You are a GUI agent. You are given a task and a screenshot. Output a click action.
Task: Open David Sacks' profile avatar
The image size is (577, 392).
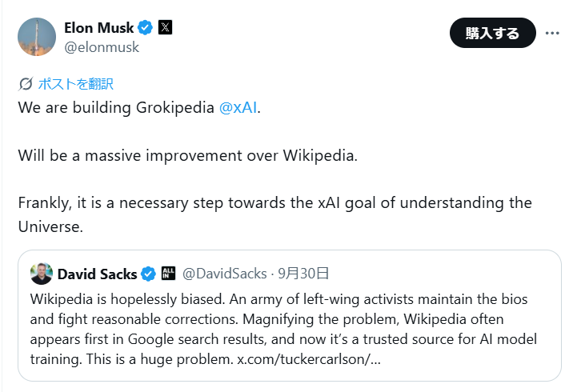tap(42, 274)
